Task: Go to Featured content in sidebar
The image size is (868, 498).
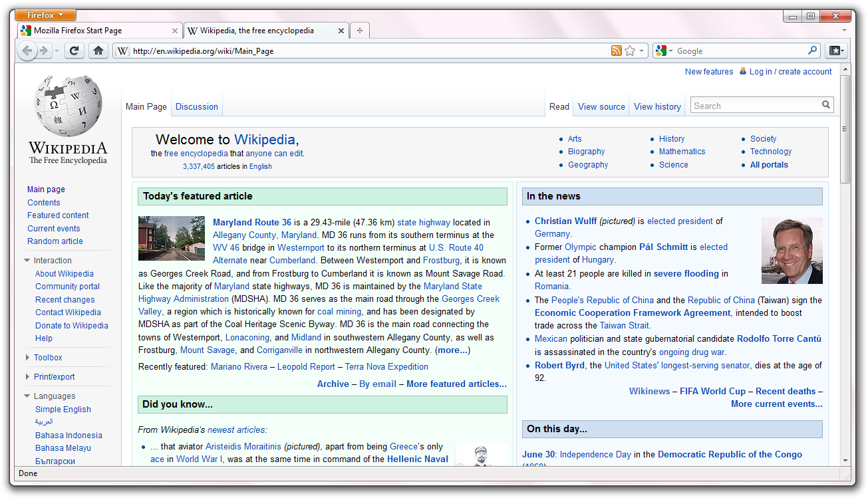Action: (58, 215)
